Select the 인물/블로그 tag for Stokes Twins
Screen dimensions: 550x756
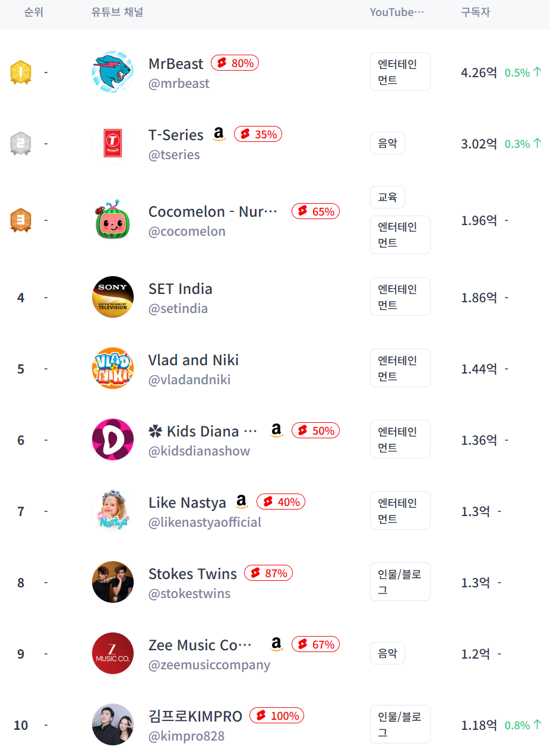click(400, 582)
